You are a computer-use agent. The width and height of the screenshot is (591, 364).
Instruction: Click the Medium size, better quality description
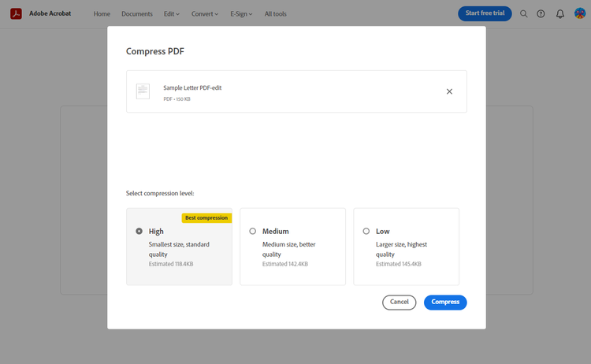pos(288,250)
